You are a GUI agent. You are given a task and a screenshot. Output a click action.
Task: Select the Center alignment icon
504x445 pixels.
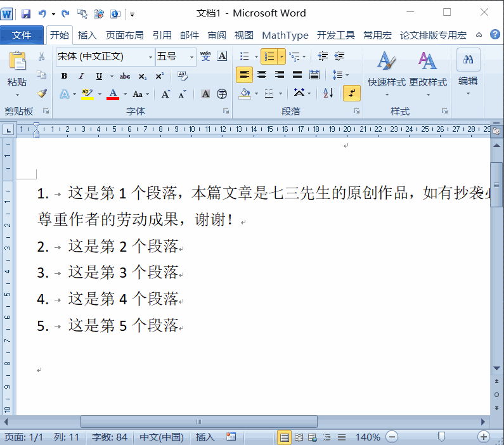point(262,75)
